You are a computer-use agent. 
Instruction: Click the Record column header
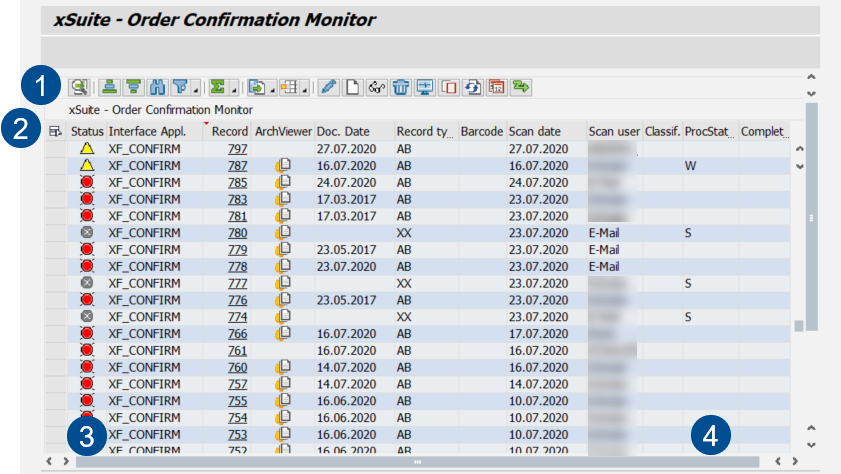[228, 131]
